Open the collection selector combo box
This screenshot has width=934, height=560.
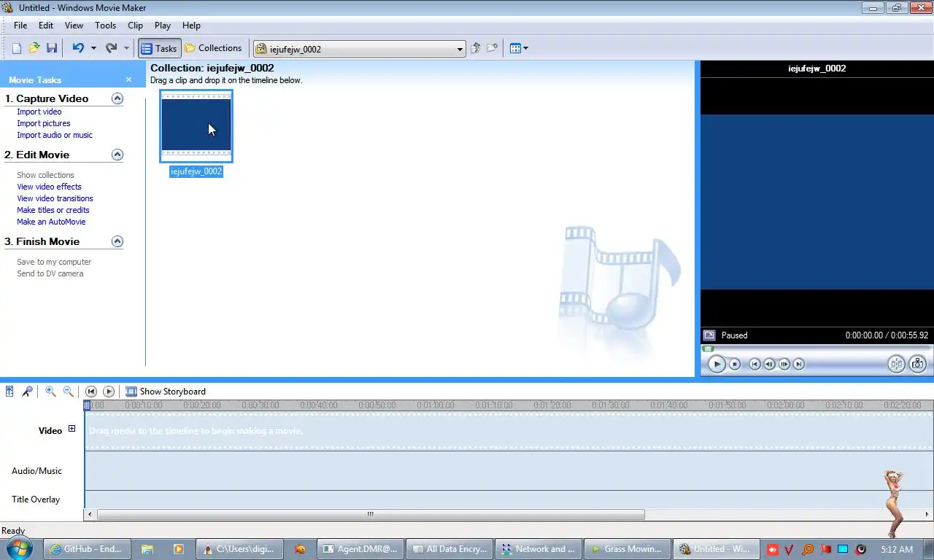(359, 49)
